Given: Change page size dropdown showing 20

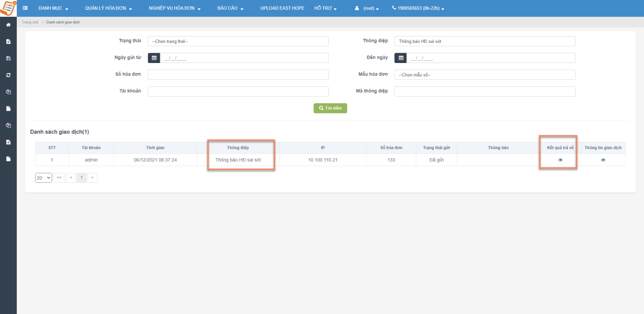Looking at the screenshot, I should point(43,178).
